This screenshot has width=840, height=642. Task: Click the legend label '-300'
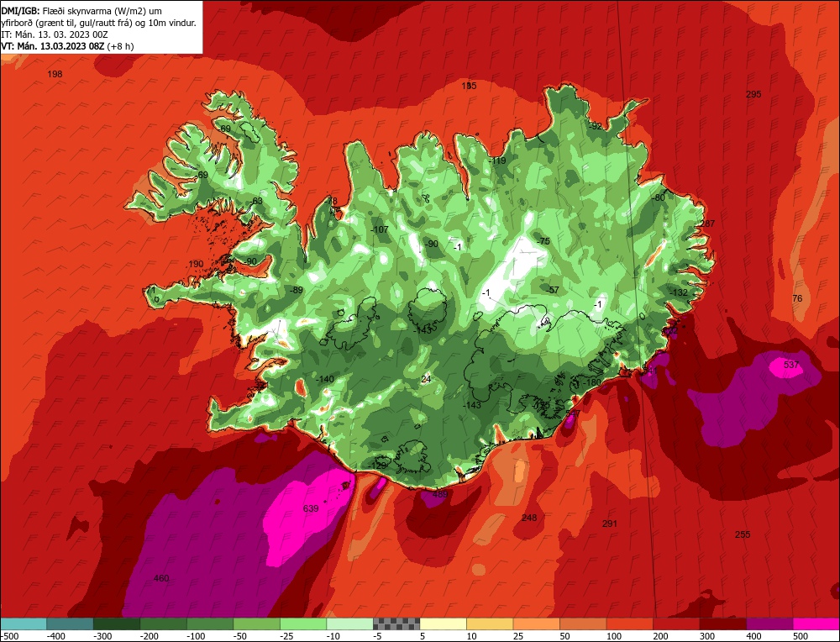(102, 636)
